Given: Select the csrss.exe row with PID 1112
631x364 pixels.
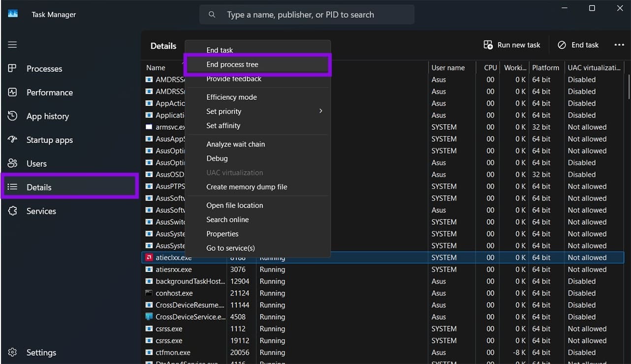Looking at the screenshot, I should pyautogui.click(x=383, y=329).
